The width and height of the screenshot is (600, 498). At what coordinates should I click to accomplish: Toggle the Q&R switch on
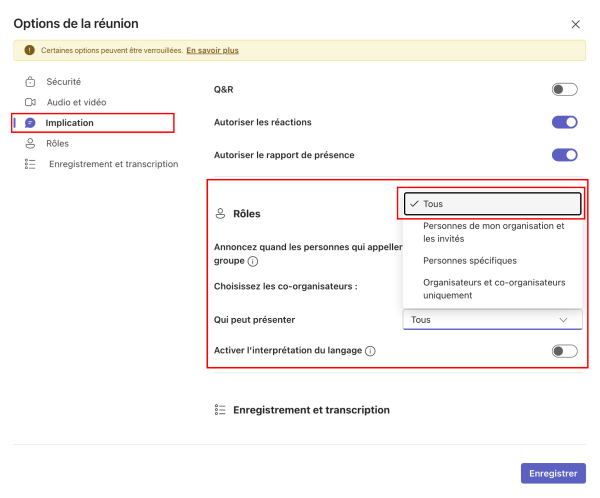(x=564, y=90)
